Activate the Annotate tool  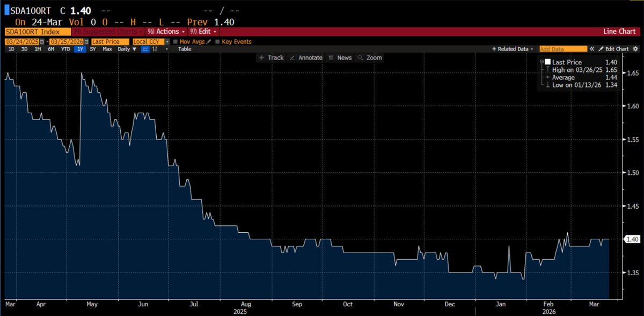click(x=306, y=57)
